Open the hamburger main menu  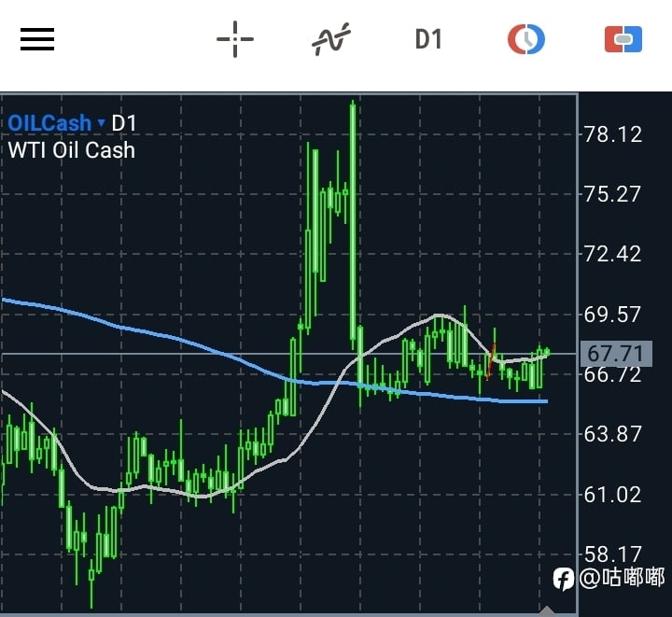(37, 39)
